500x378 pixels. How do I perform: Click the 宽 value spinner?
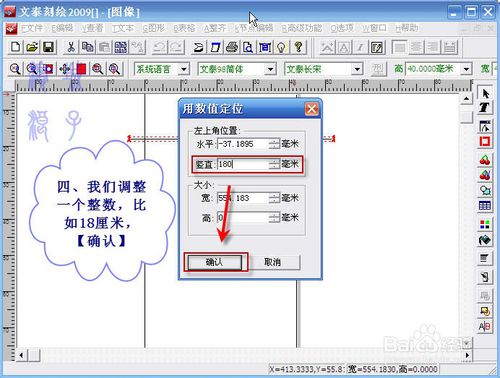coord(274,198)
